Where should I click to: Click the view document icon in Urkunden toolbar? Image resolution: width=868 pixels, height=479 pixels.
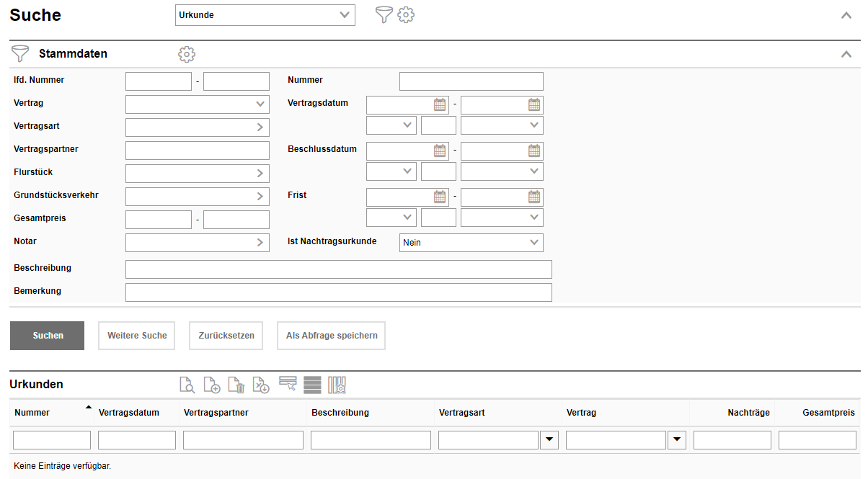[x=187, y=385]
